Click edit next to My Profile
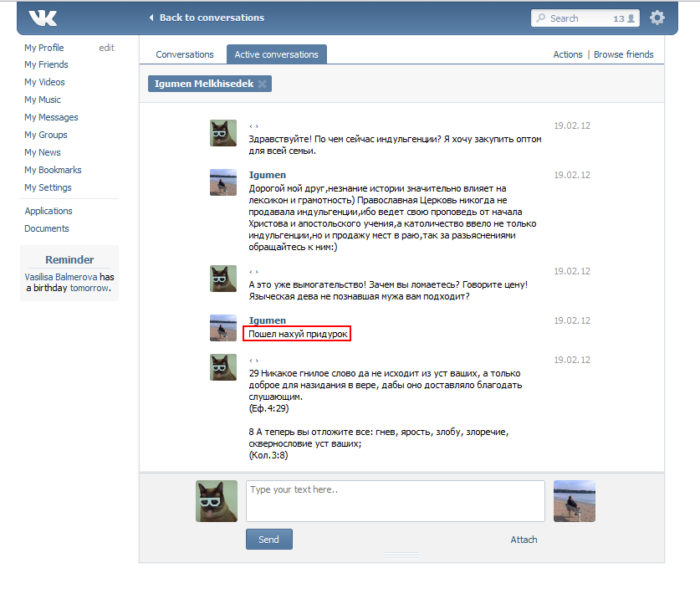The height and width of the screenshot is (599, 700). click(106, 48)
